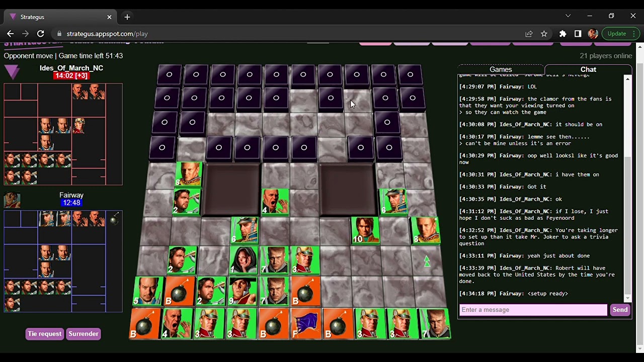Click the 'i have them on' chat message
644x362 pixels.
pos(577,174)
